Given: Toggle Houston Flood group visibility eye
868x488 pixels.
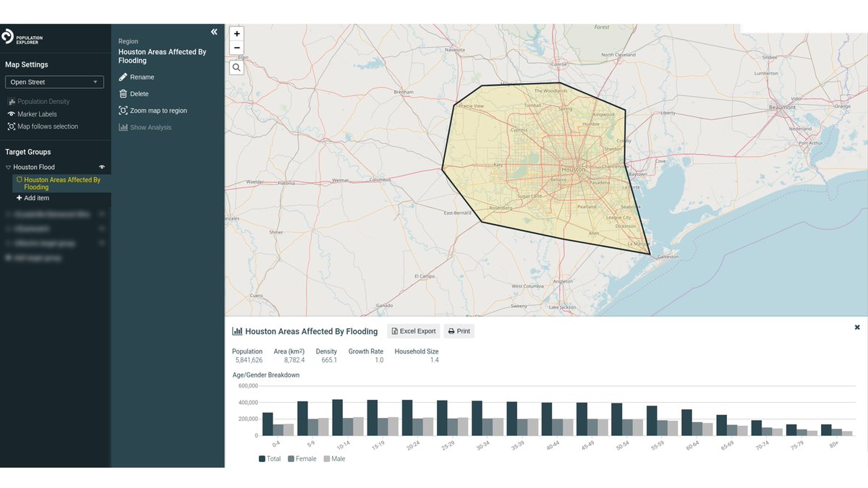Looking at the screenshot, I should coord(102,167).
